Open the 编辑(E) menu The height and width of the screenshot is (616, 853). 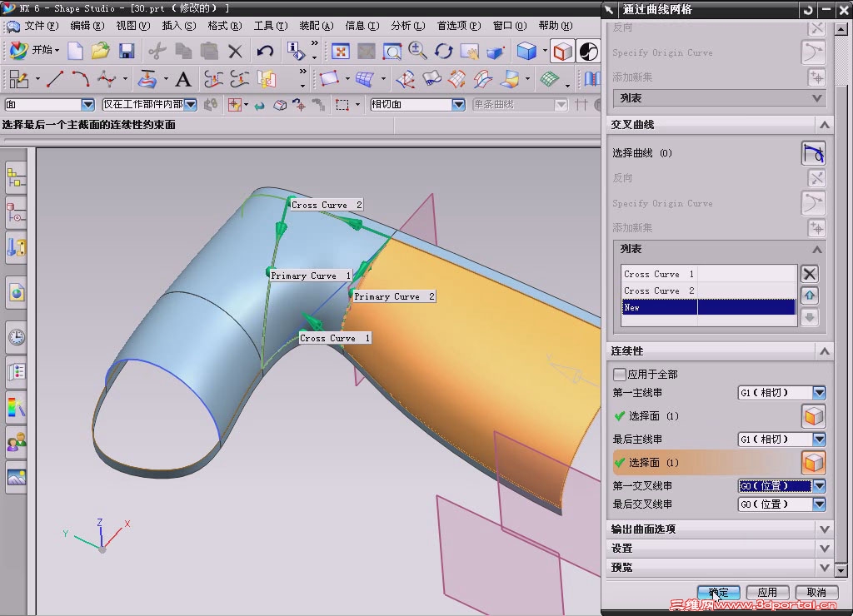[x=87, y=26]
